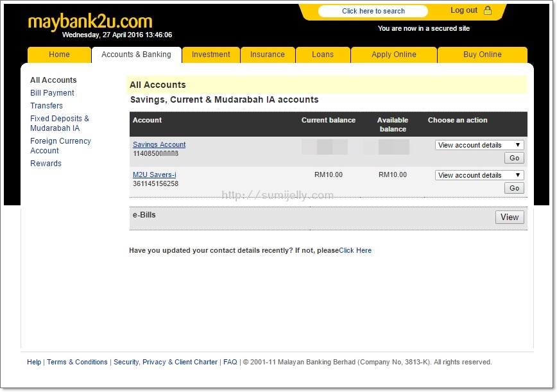The width and height of the screenshot is (557, 392).
Task: Click account number 361145156258
Action: [155, 183]
